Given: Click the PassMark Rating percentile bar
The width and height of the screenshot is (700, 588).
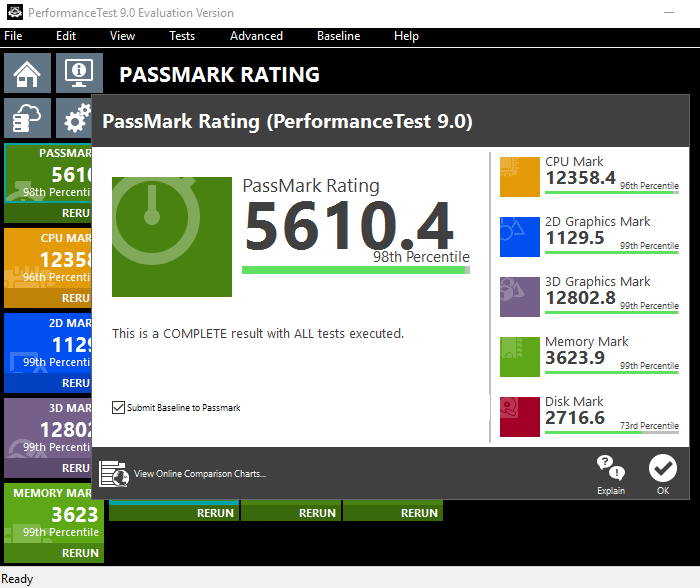Looking at the screenshot, I should (356, 270).
